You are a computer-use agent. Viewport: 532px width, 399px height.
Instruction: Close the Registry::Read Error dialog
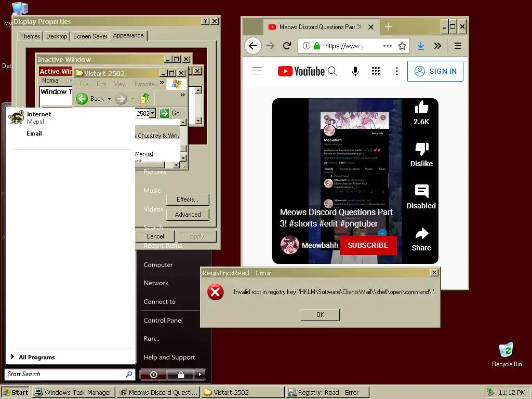(x=434, y=273)
